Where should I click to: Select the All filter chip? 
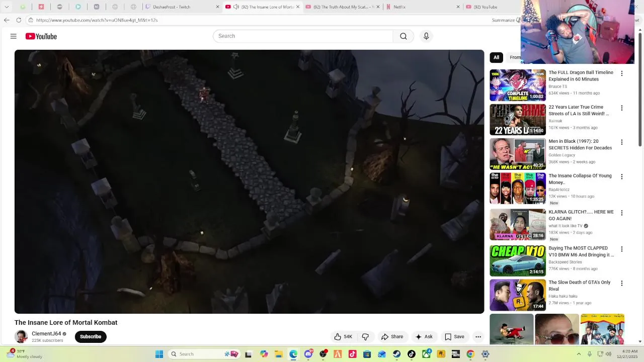pyautogui.click(x=496, y=57)
